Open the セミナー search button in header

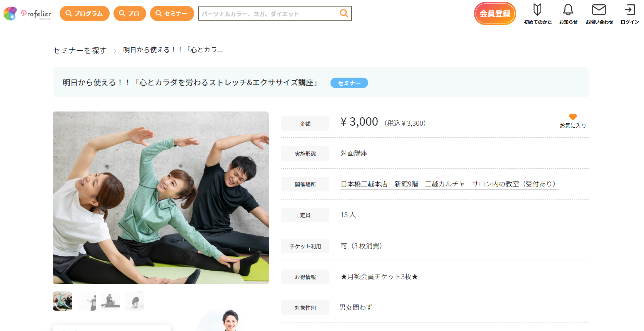(x=172, y=13)
